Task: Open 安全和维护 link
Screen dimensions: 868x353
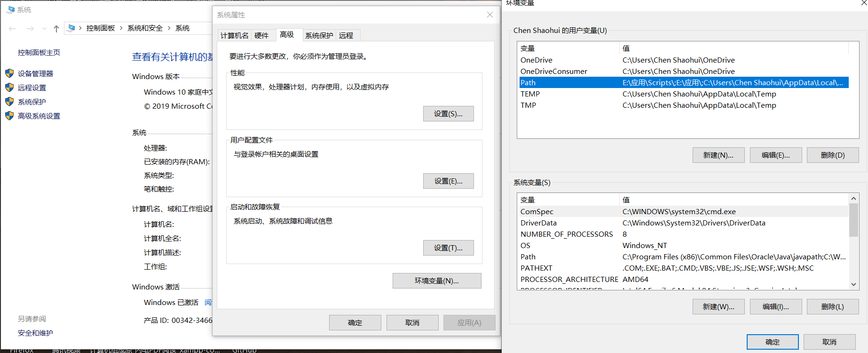Action: click(x=35, y=333)
